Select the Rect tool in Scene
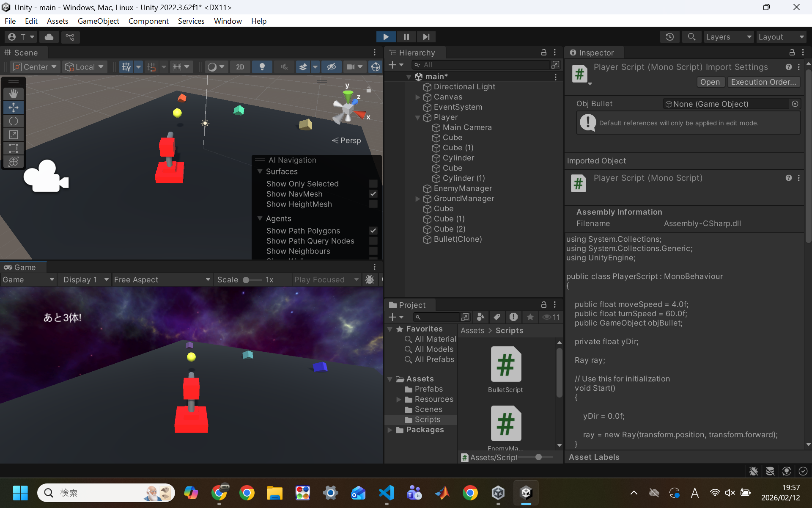Screen dimensions: 812x508 14,148
